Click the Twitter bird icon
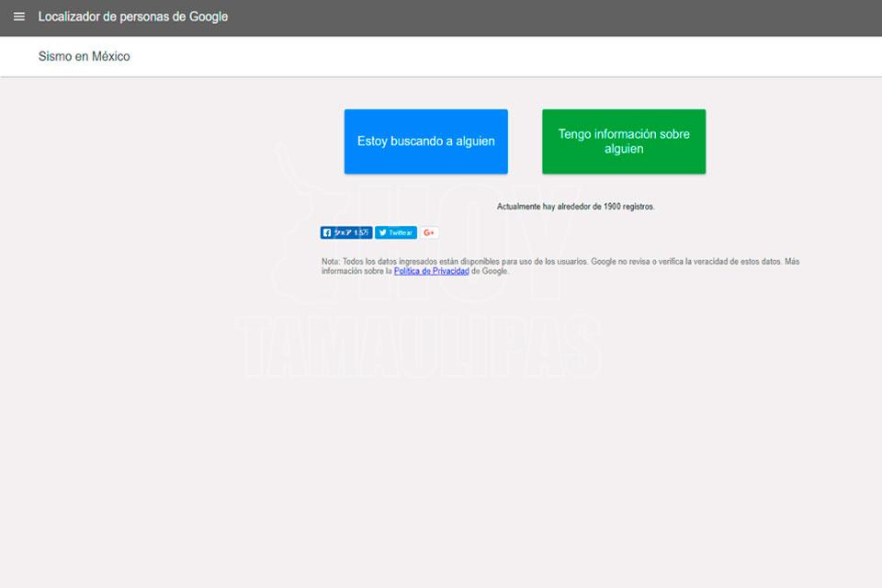 [382, 232]
